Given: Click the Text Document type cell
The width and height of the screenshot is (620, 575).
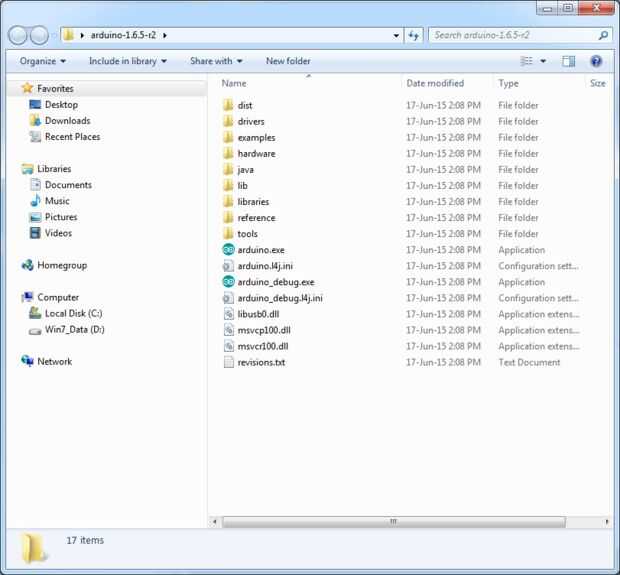Looking at the screenshot, I should click(529, 362).
